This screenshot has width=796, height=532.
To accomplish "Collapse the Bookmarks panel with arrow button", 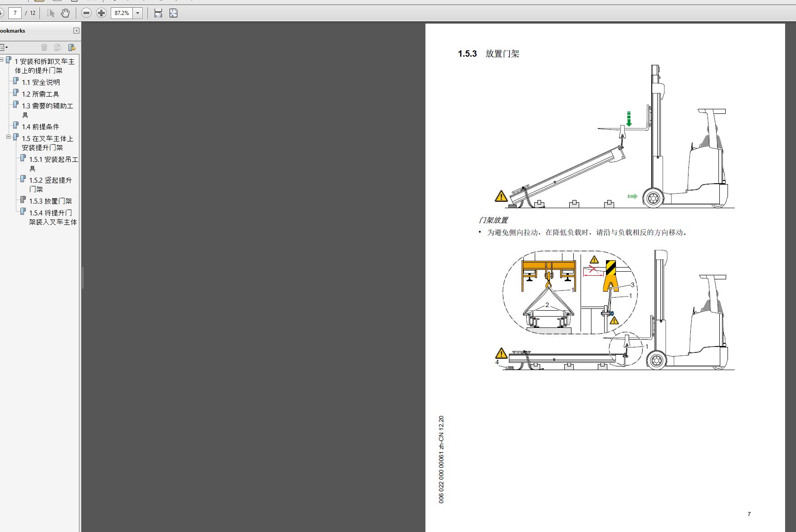I will tap(76, 31).
